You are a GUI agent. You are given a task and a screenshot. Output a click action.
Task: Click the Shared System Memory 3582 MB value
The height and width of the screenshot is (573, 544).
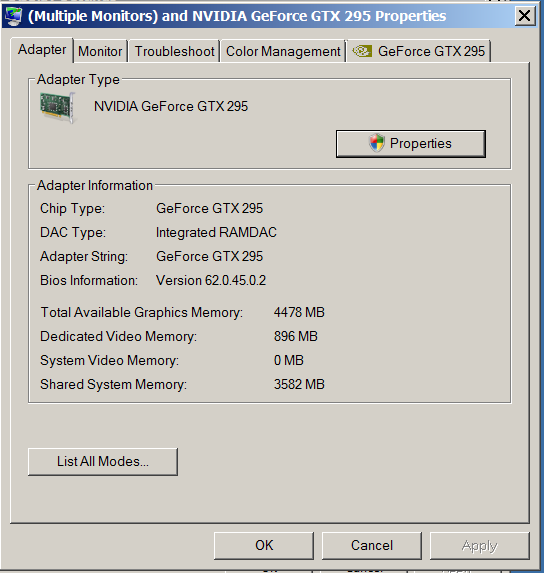point(299,384)
